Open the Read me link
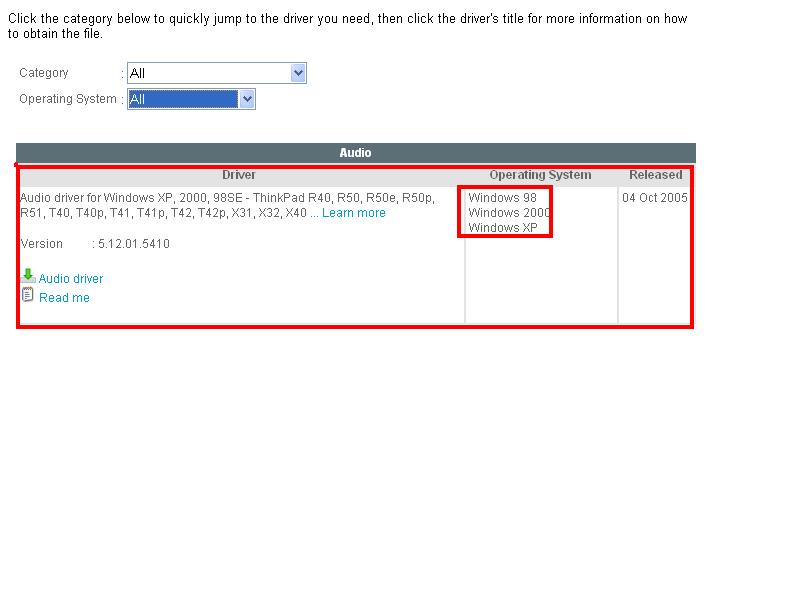 click(64, 297)
